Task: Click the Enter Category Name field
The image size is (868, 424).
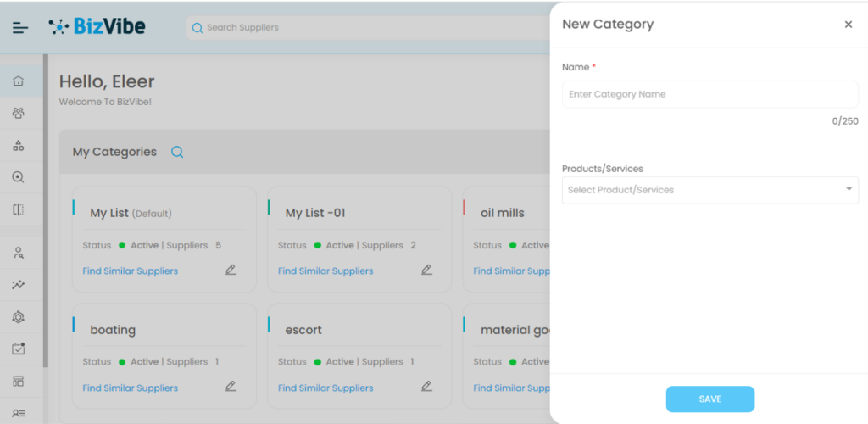Action: pos(709,94)
